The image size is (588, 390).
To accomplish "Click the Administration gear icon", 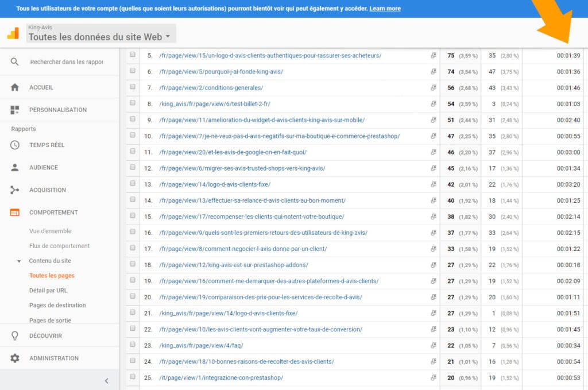I will 14,358.
